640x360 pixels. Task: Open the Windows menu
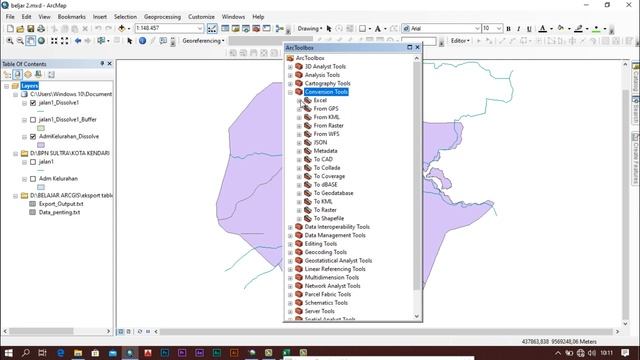pos(233,17)
